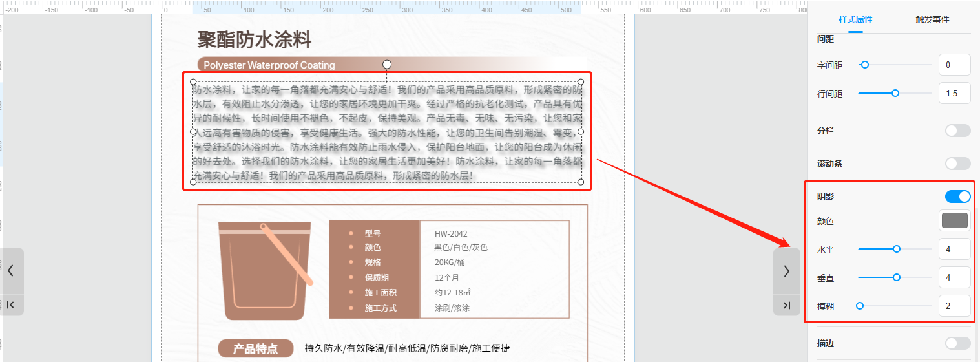Screen dimensions: 980x362
Task: Go to the previous page with left arrow
Action: pos(11,271)
